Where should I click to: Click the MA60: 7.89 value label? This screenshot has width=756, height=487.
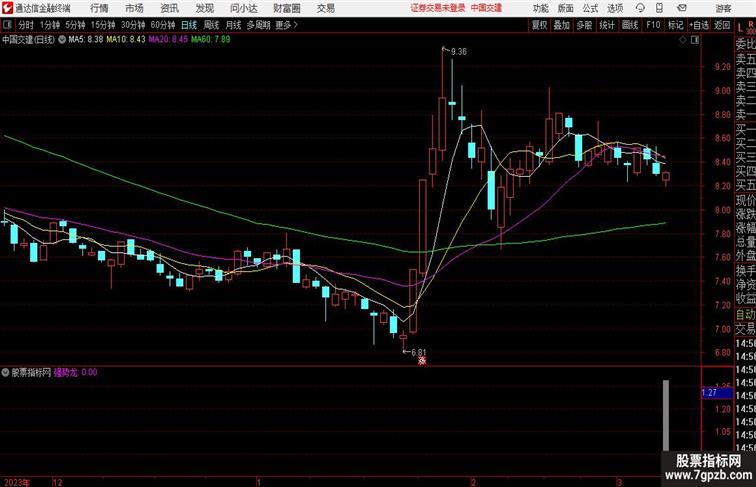point(210,40)
